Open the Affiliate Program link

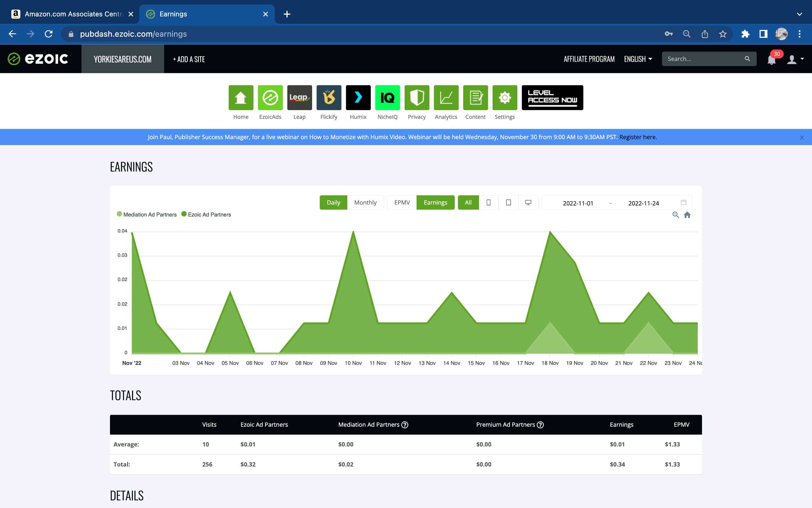[x=589, y=59]
